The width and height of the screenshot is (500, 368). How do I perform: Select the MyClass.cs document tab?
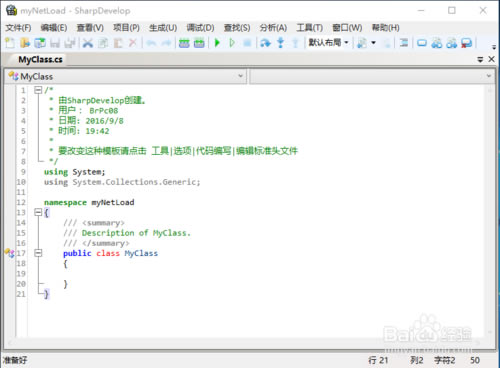[40, 60]
